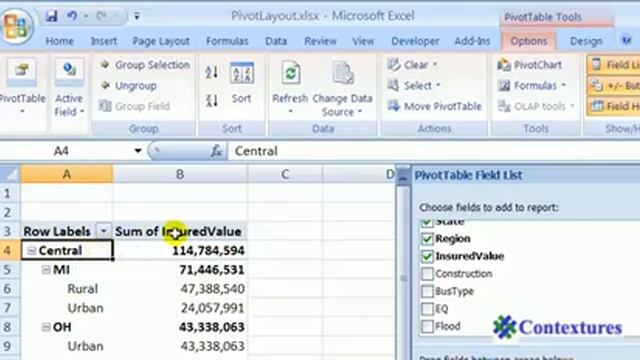Sort Z to A descending
This screenshot has width=640, height=360.
coord(211,100)
